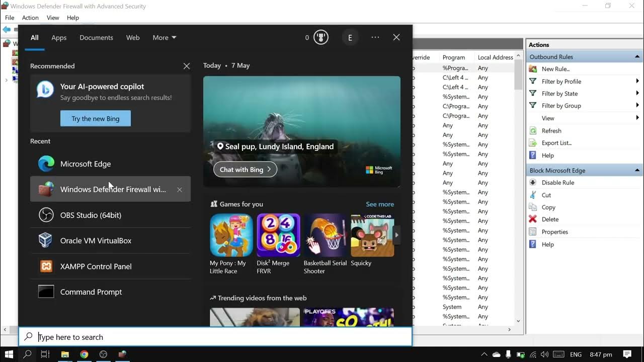The height and width of the screenshot is (362, 644).
Task: Open the Action menu
Action: pyautogui.click(x=30, y=18)
